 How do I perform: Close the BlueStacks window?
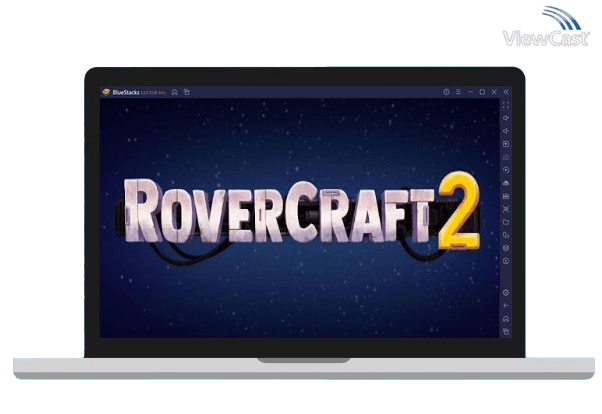coord(494,92)
